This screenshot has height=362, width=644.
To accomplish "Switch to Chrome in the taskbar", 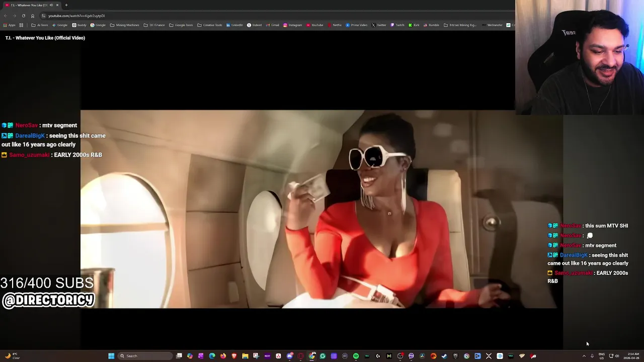I will (x=311, y=356).
